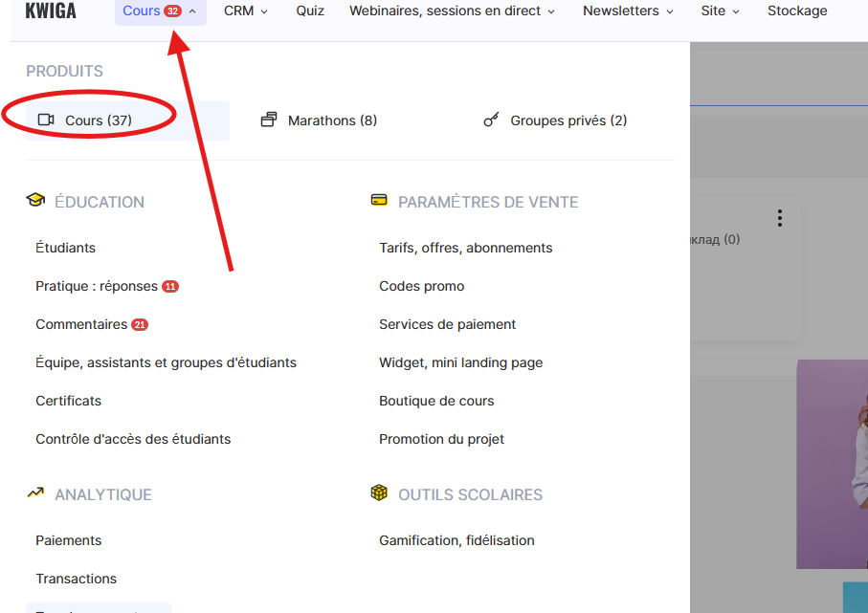The image size is (868, 613).
Task: Click the Marathons stacked cards icon
Action: (269, 120)
